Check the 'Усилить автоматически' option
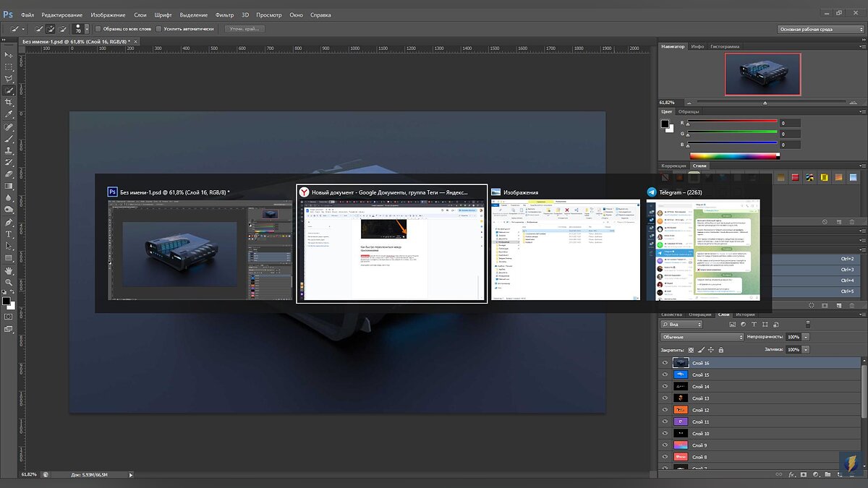 coord(158,29)
